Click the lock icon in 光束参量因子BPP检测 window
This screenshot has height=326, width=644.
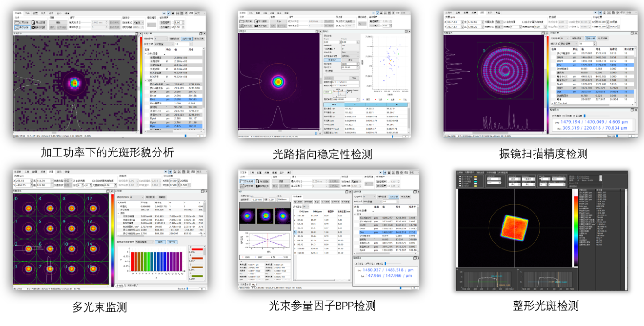(389, 172)
